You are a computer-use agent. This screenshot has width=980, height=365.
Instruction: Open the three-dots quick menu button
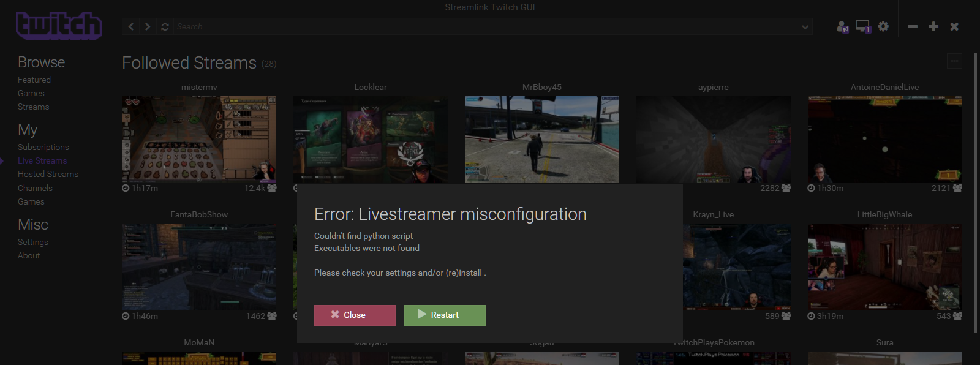click(x=954, y=61)
